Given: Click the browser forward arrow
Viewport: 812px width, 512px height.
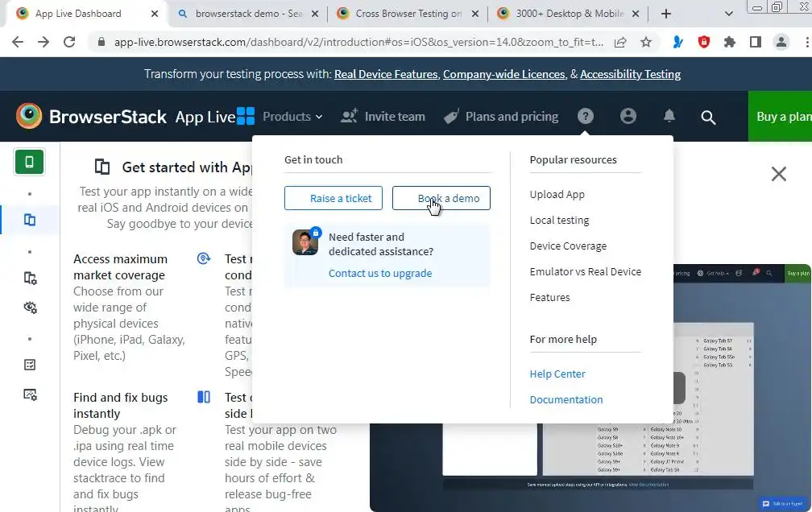Looking at the screenshot, I should coord(43,42).
